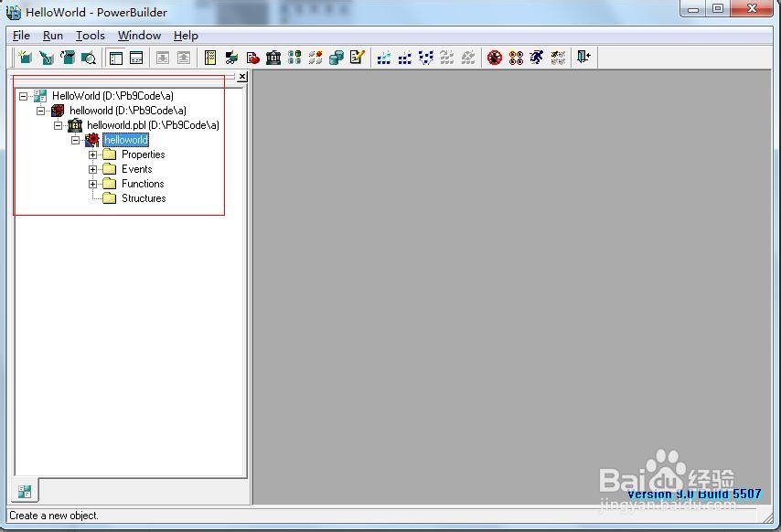Click the Workspace tab below the tree

(x=25, y=492)
